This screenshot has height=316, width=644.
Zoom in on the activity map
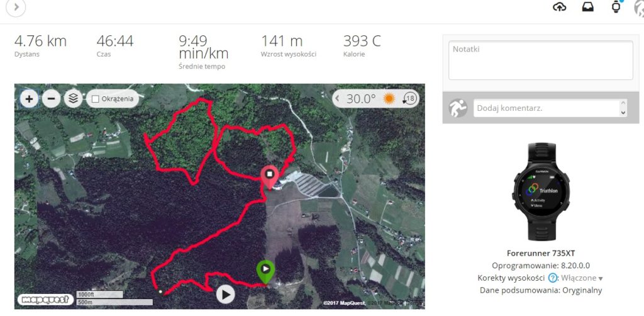(29, 99)
